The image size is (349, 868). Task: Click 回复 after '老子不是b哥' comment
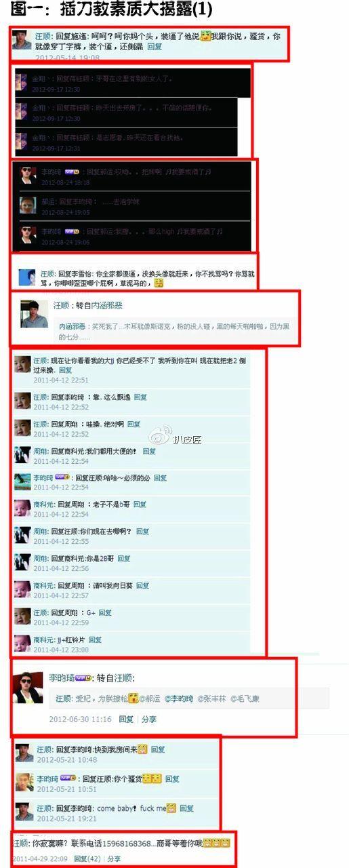pos(140,505)
